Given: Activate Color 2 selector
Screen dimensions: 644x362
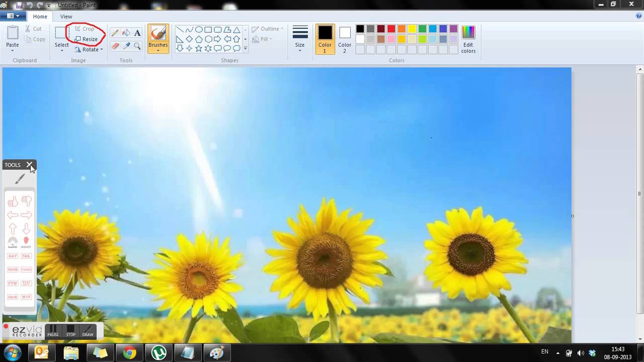Looking at the screenshot, I should tap(345, 39).
